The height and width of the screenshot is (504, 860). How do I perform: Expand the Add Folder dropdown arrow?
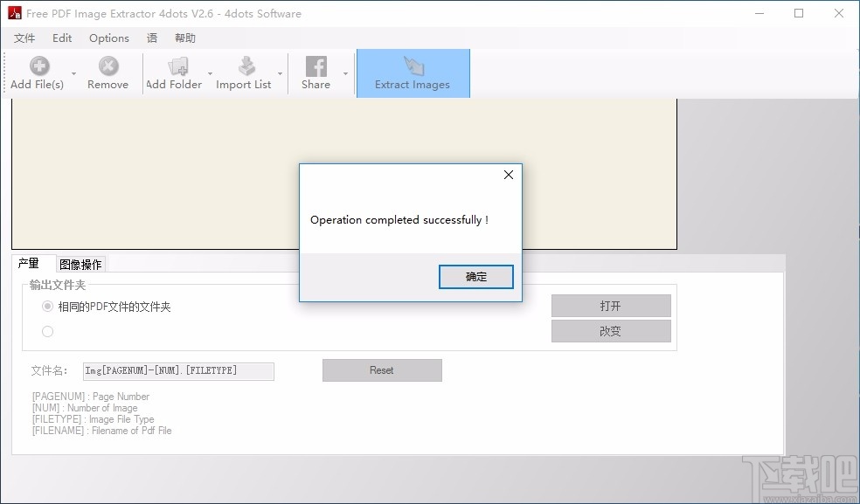click(210, 74)
